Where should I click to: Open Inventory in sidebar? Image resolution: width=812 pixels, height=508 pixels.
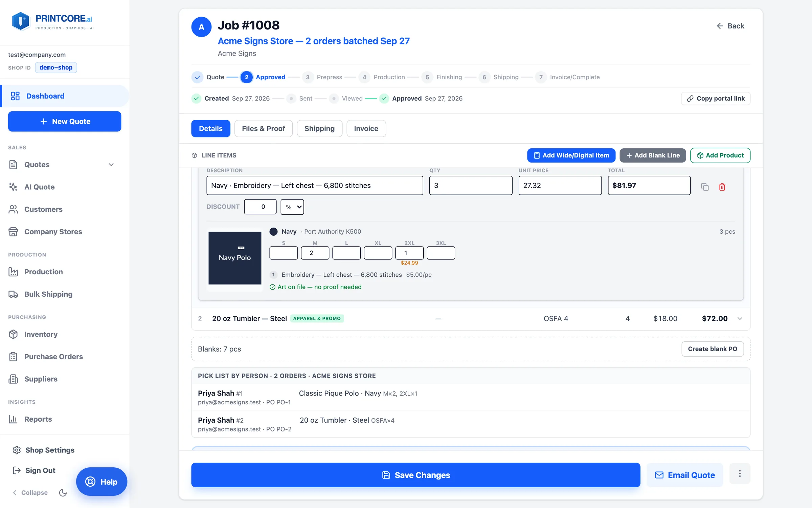[x=41, y=334]
